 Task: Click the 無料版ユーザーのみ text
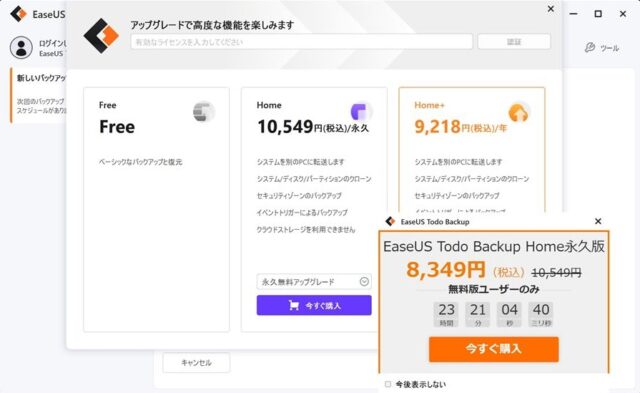494,289
